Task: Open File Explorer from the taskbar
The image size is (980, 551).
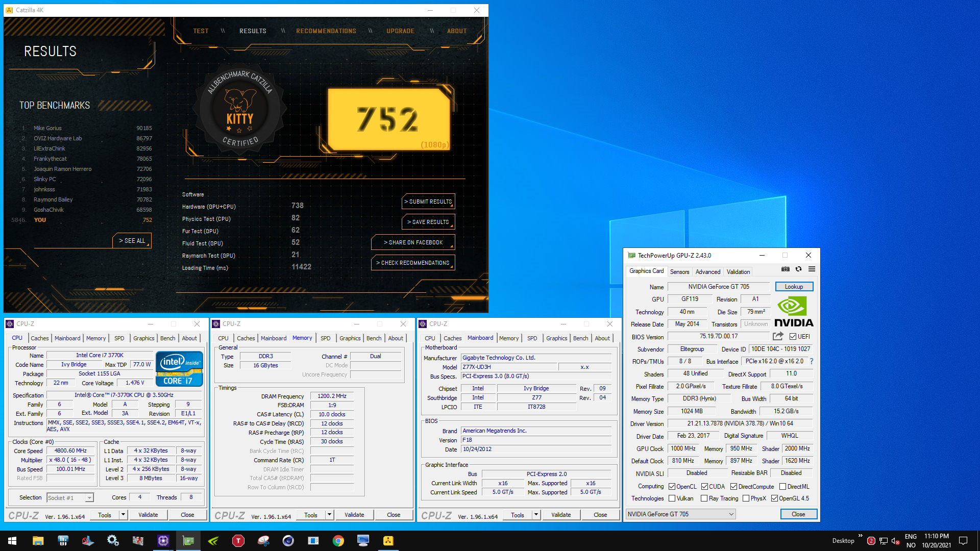Action: [x=38, y=541]
